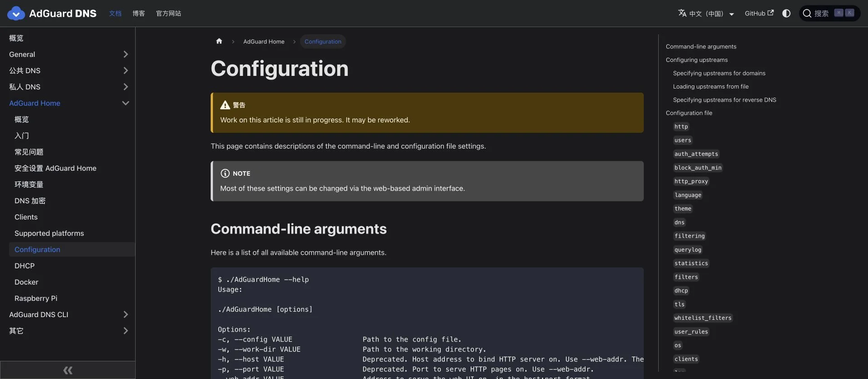Jump to Configuring upstreams section
The image size is (868, 379).
pyautogui.click(x=697, y=60)
